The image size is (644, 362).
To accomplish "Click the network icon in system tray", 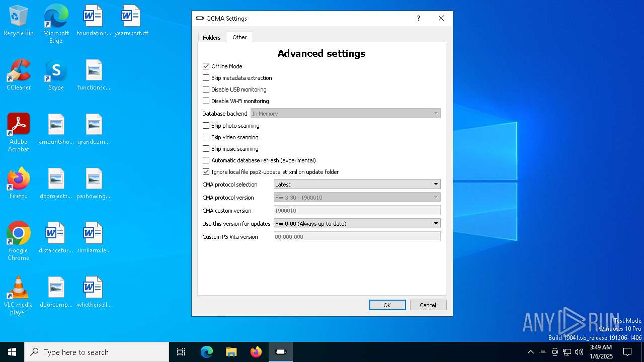I will click(x=567, y=352).
